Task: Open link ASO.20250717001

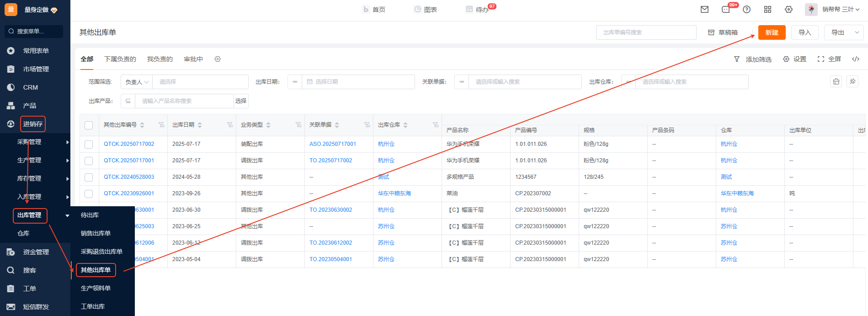Action: [x=333, y=144]
